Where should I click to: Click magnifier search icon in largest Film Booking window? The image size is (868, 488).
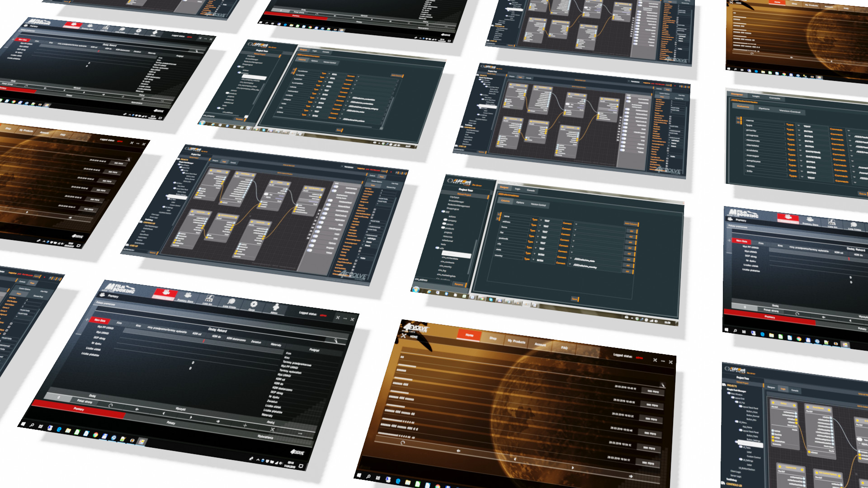pyautogui.click(x=336, y=340)
